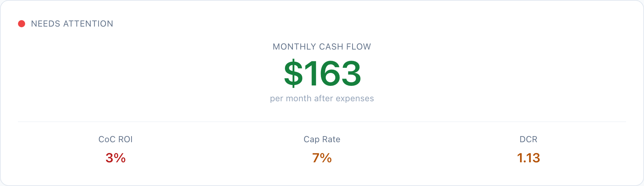Click the NEEDS ATTENTION status label

point(72,24)
